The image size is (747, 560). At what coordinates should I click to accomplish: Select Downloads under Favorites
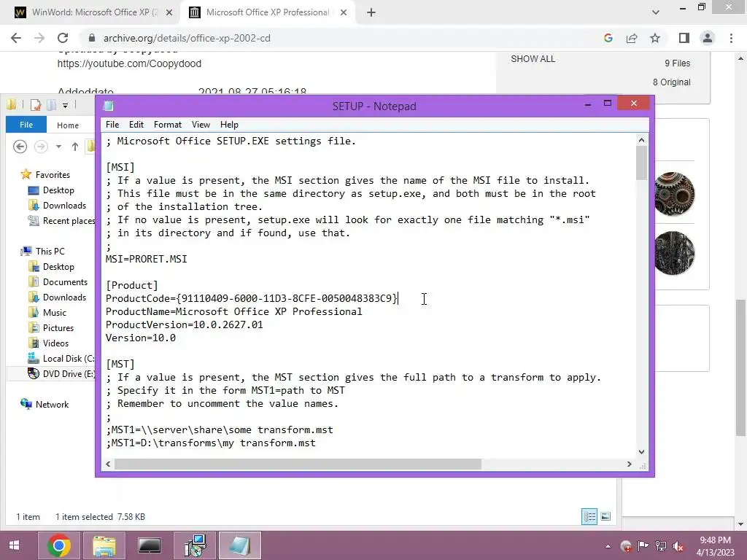(x=64, y=206)
